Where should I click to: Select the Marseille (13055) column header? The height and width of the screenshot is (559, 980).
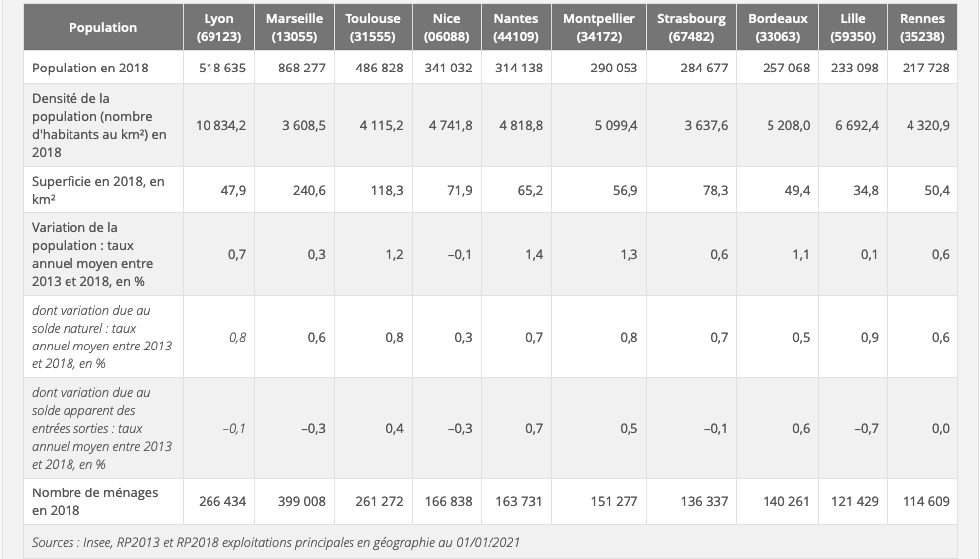pos(294,28)
